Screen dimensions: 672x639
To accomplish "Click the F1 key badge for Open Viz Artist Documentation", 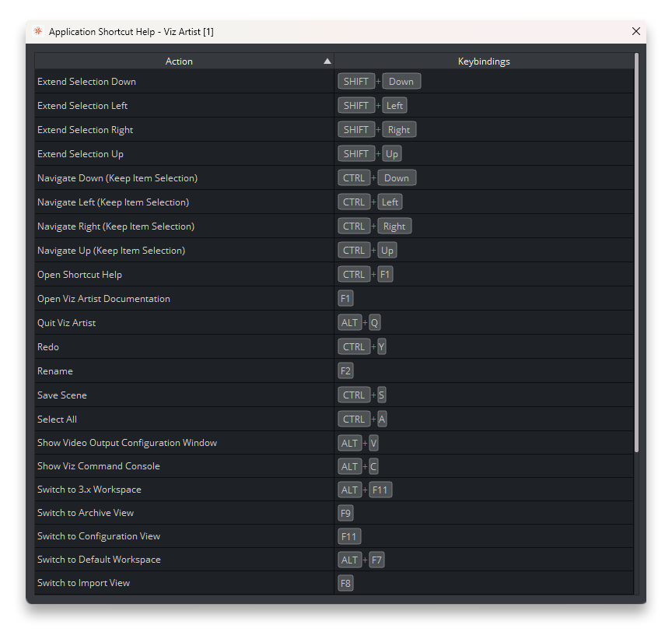I will [x=345, y=299].
